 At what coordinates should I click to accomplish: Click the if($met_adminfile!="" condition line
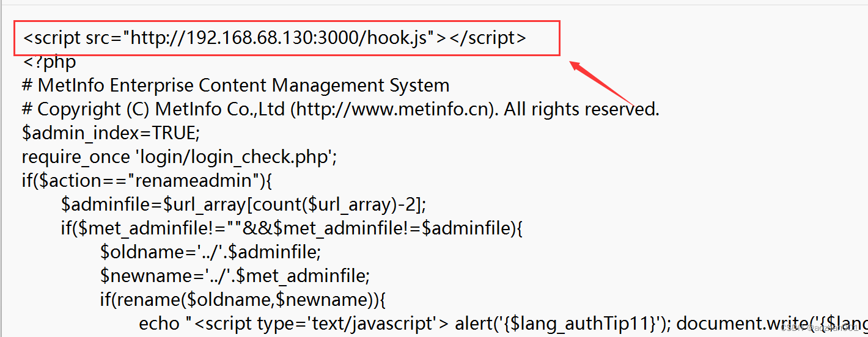tap(292, 228)
